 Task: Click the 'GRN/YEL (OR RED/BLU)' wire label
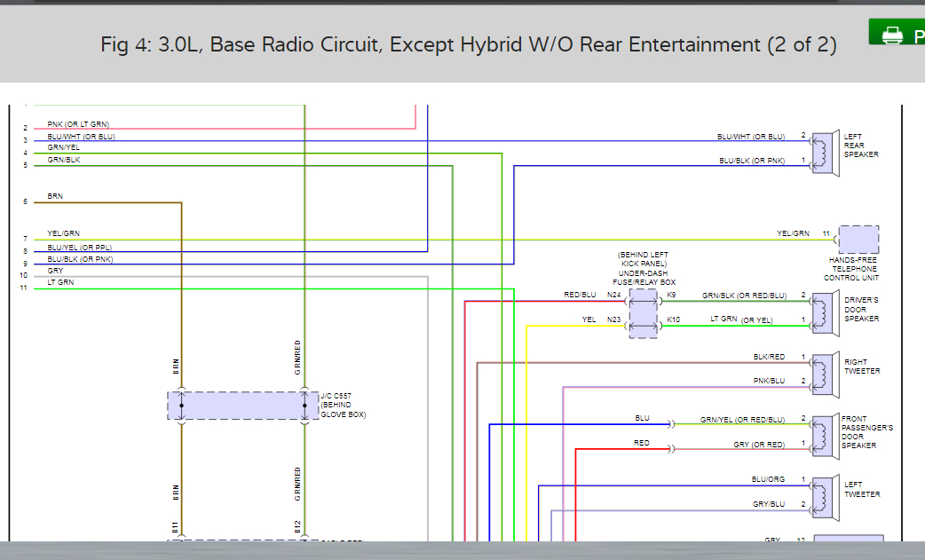coord(743,420)
